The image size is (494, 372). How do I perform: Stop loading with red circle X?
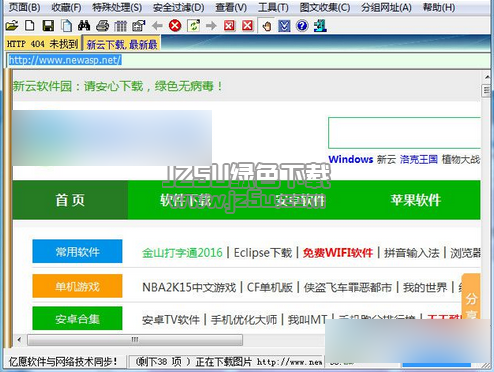point(175,26)
